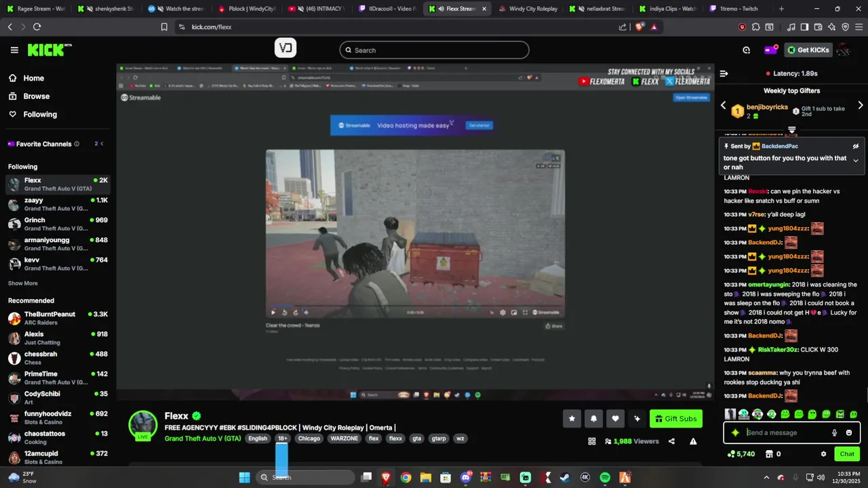Click the gtarp tag
The height and width of the screenshot is (488, 868).
[x=439, y=439]
